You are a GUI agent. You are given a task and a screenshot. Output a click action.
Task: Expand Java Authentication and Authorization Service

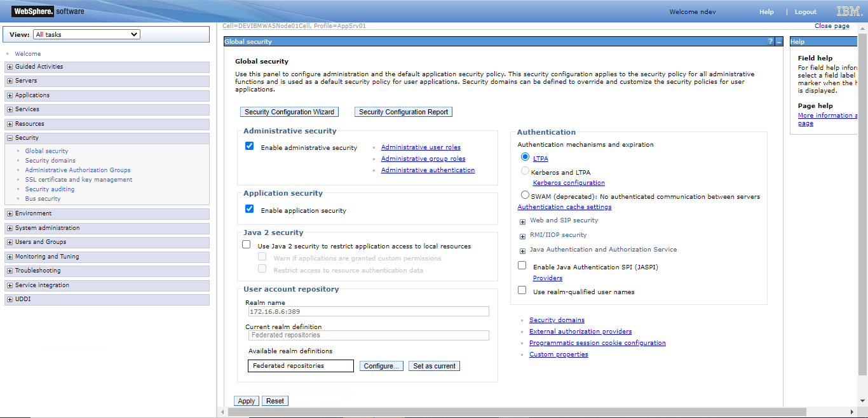522,251
